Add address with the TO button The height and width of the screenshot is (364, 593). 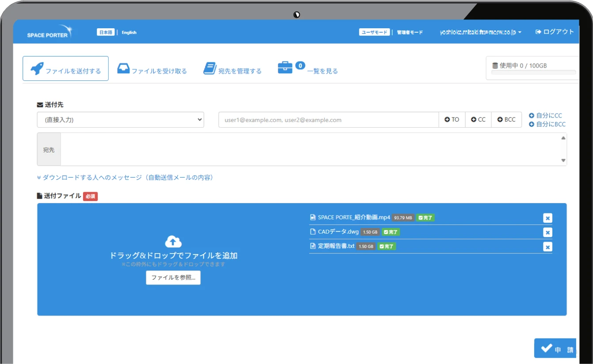click(x=452, y=120)
